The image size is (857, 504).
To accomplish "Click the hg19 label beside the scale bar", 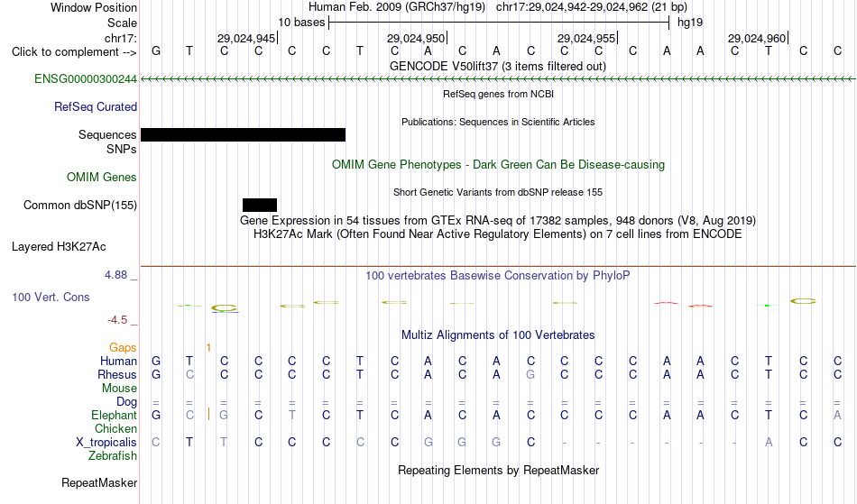I will pos(690,23).
